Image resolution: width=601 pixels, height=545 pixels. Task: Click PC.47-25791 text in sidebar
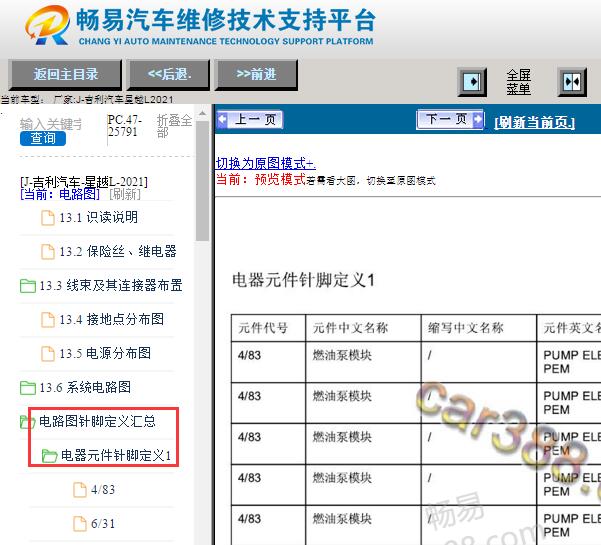coord(125,126)
